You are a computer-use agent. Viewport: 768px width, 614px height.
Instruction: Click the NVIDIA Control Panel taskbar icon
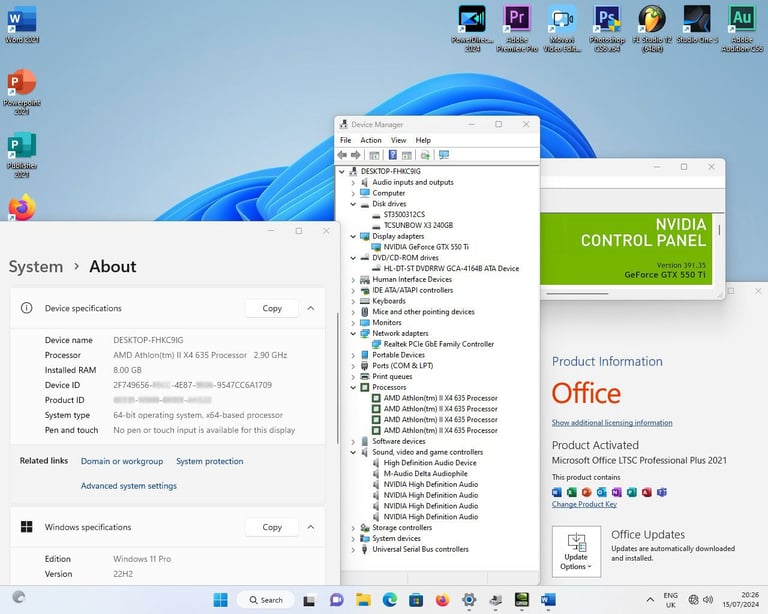point(522,600)
